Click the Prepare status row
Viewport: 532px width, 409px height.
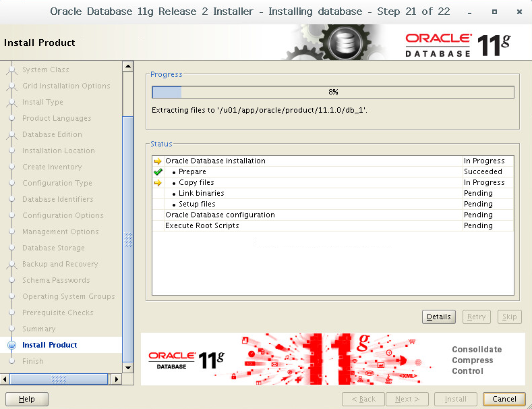333,172
